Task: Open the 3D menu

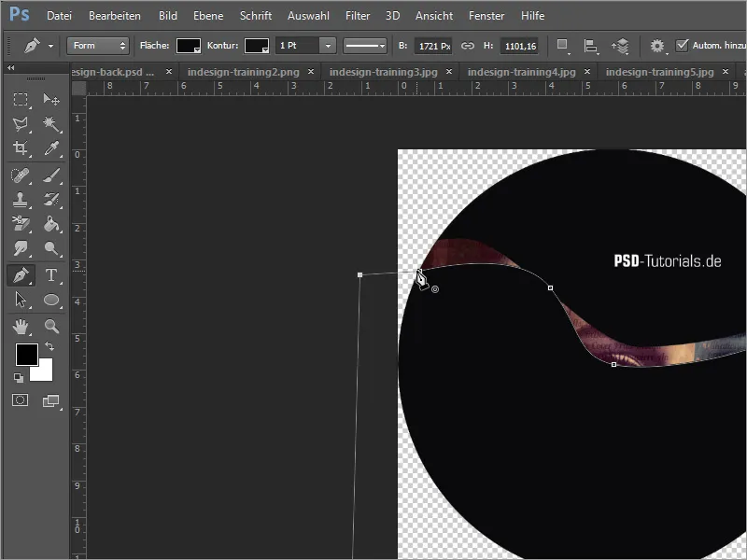Action: (392, 16)
